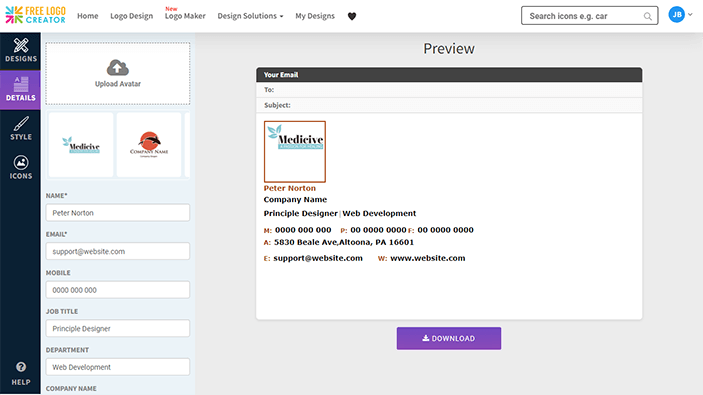
Task: Click the fax number in preview
Action: pos(445,230)
